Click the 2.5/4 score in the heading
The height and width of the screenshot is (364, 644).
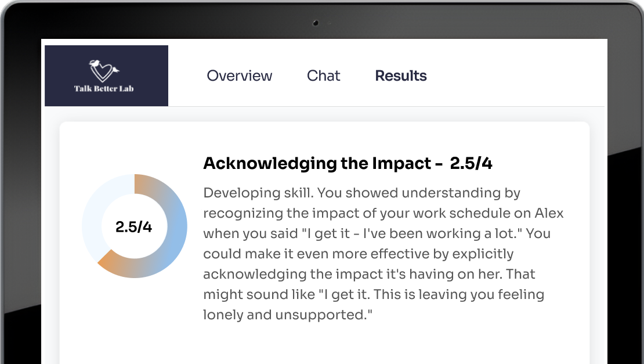(x=471, y=164)
